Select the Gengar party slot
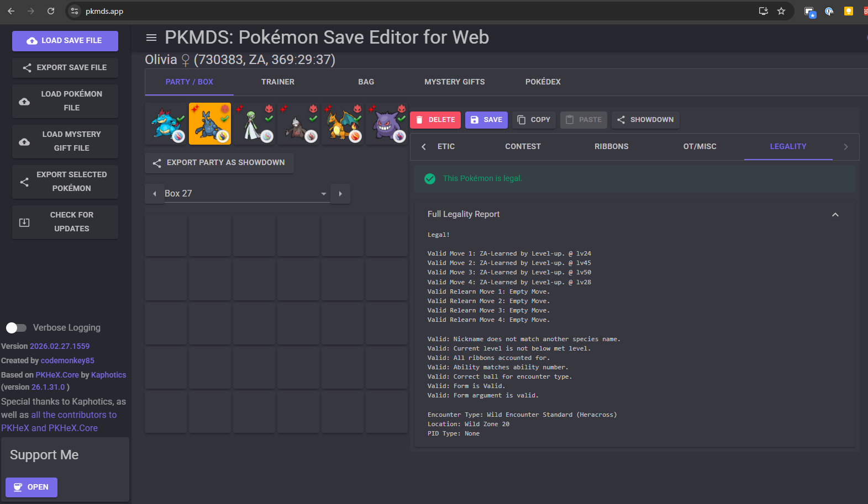 click(387, 124)
